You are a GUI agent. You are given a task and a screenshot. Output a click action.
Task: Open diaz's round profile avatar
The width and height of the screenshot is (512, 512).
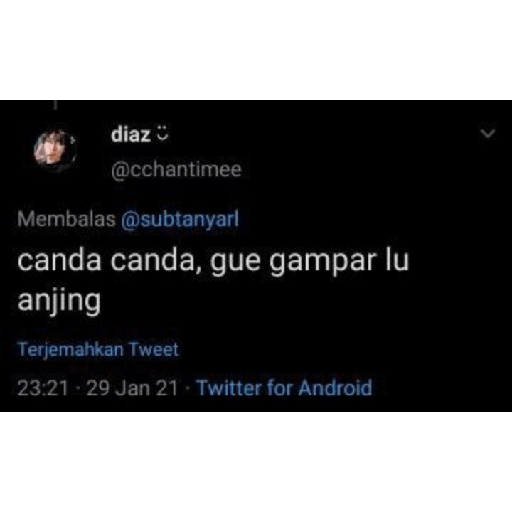(55, 151)
